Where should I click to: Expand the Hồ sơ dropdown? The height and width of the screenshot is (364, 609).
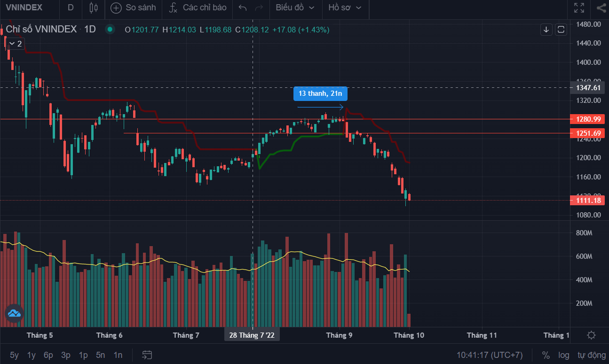[345, 8]
